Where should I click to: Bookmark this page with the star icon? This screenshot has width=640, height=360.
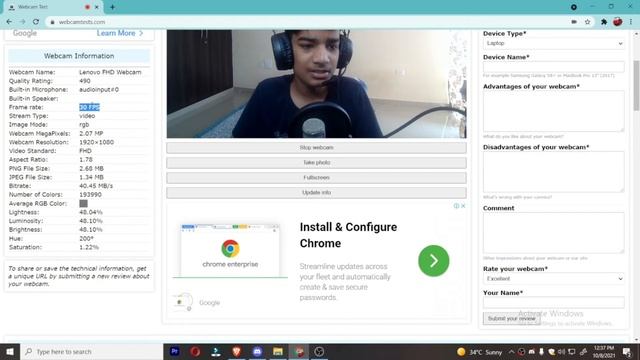pos(587,22)
